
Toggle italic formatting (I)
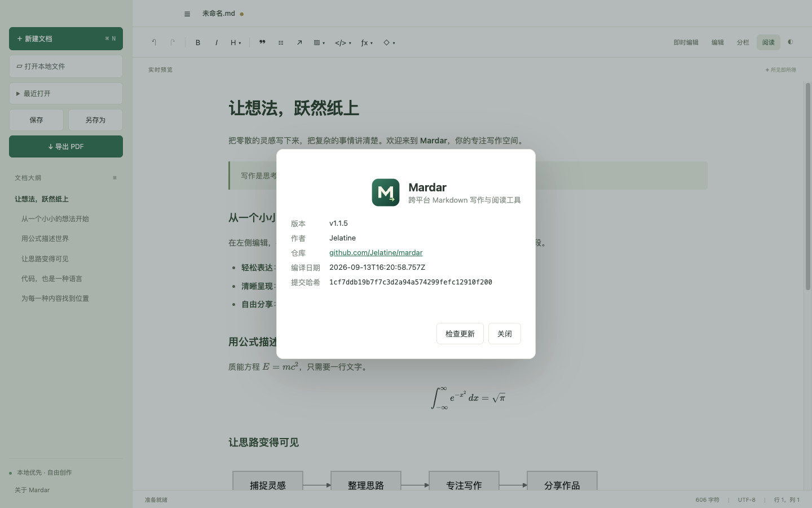click(x=217, y=42)
